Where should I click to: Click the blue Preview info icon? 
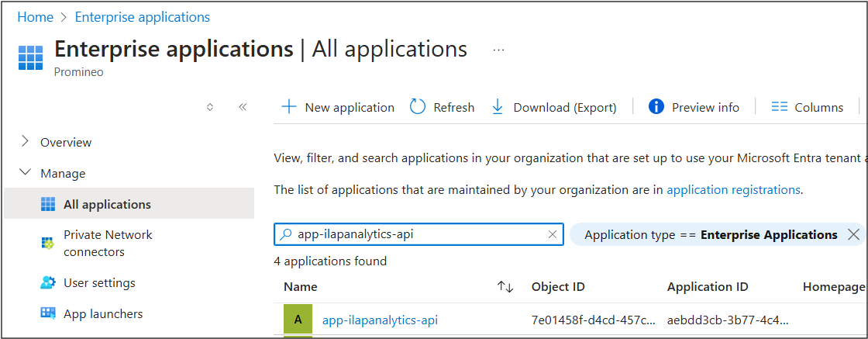click(x=656, y=107)
